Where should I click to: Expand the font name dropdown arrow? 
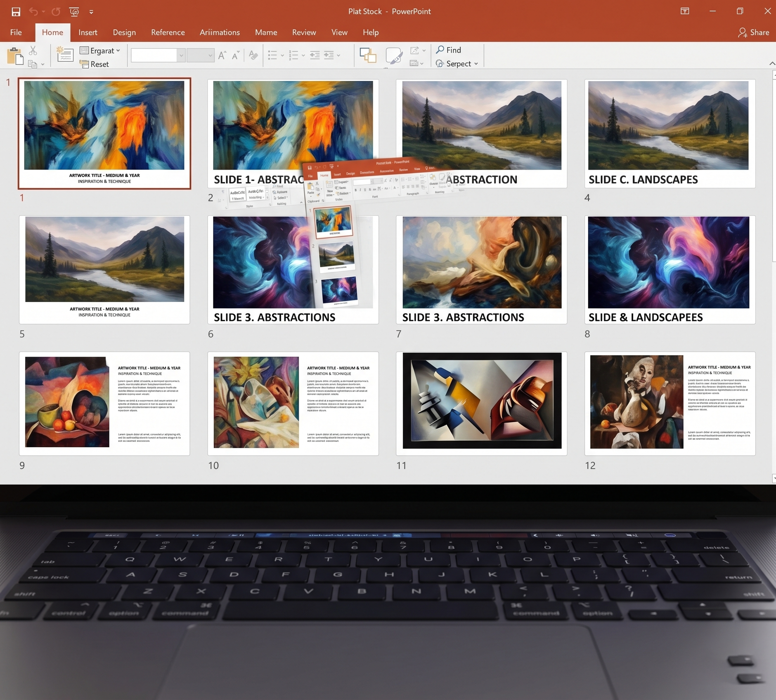click(x=181, y=55)
